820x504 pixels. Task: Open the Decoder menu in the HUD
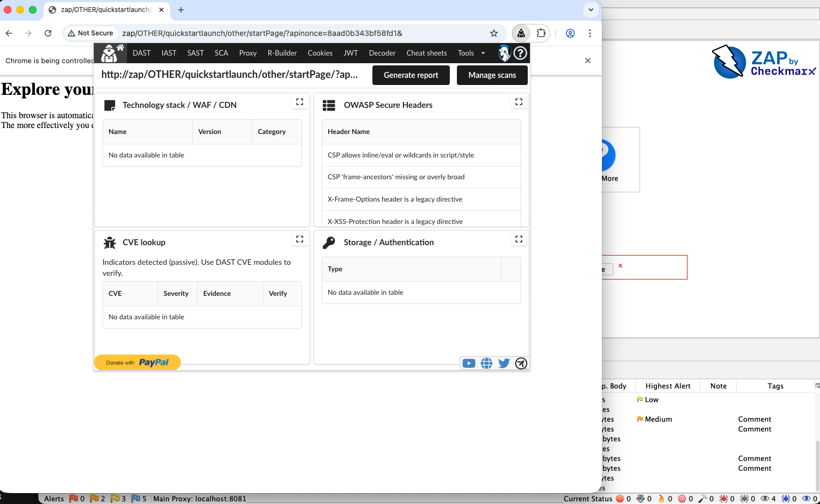coord(382,53)
